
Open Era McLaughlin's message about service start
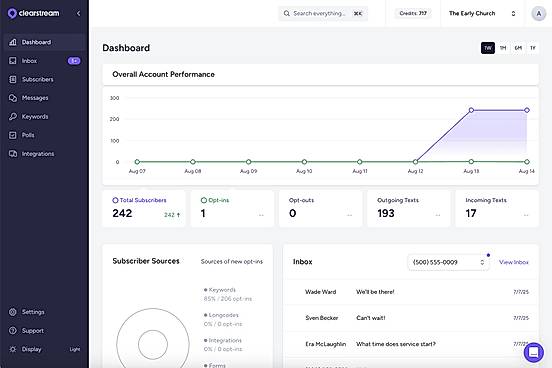click(x=411, y=344)
